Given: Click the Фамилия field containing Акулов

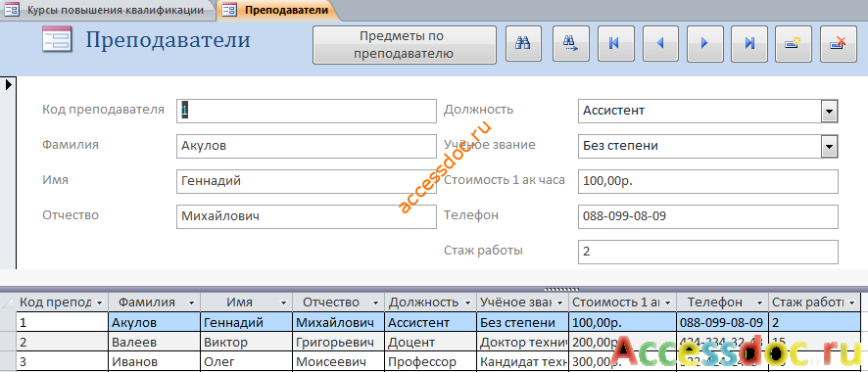Looking at the screenshot, I should click(307, 147).
